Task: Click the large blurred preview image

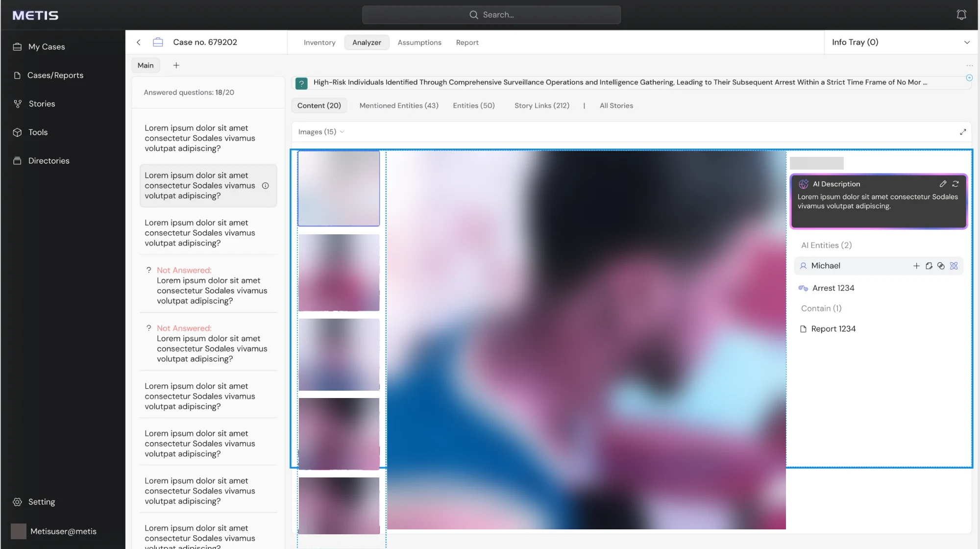Action: (586, 339)
